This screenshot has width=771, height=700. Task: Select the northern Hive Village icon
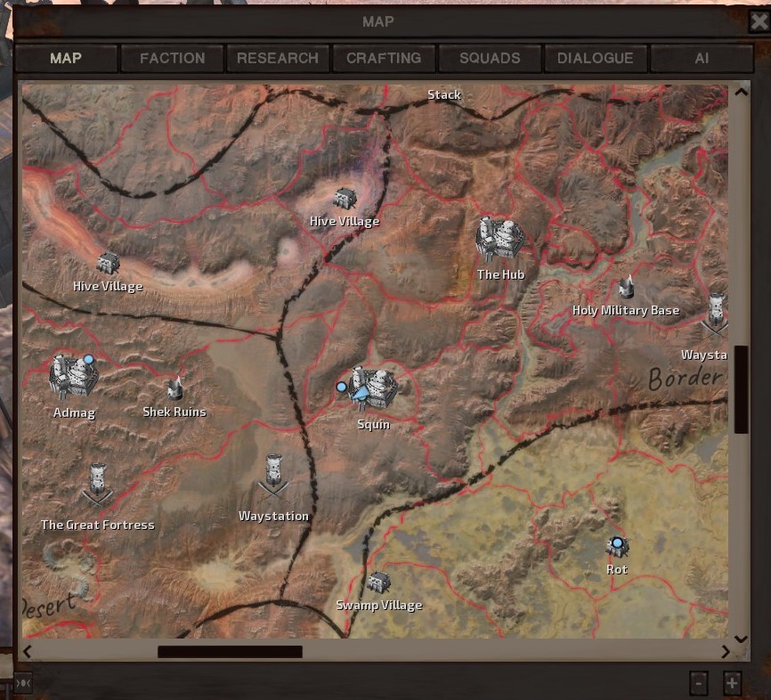point(345,198)
